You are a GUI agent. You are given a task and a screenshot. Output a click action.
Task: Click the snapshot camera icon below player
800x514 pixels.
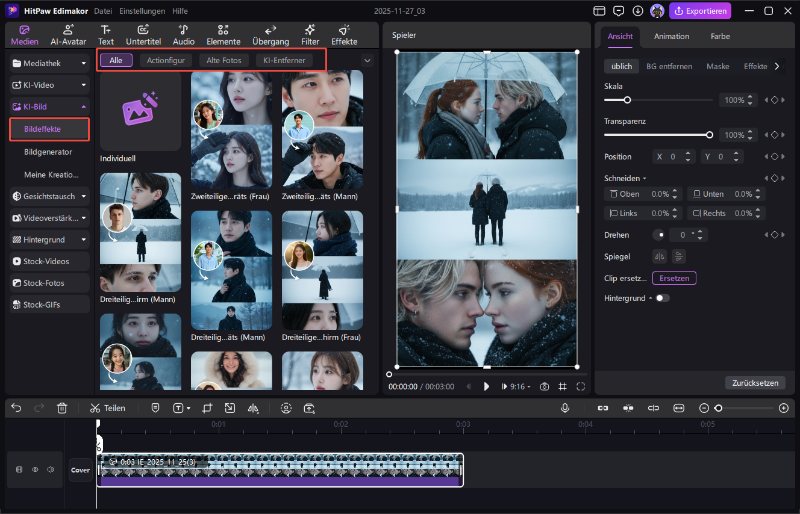[x=544, y=386]
